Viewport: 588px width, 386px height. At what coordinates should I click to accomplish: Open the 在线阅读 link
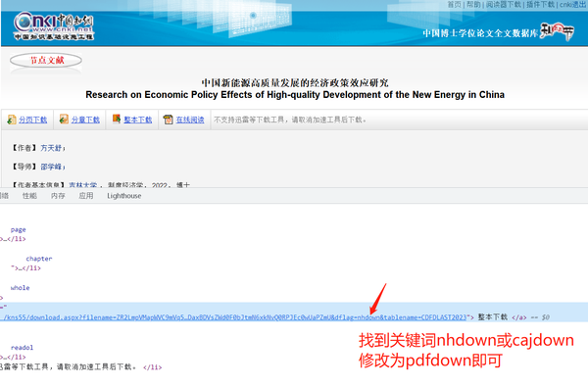tap(190, 120)
